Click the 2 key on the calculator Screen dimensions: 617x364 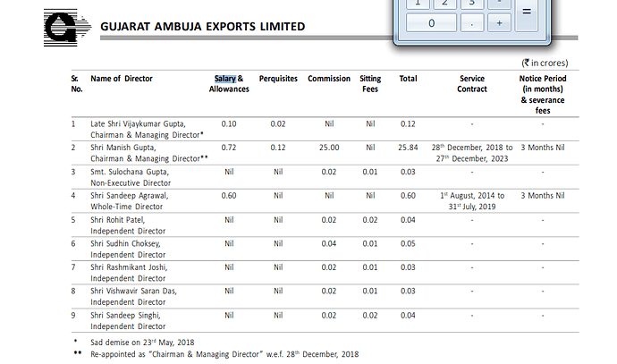click(444, 4)
